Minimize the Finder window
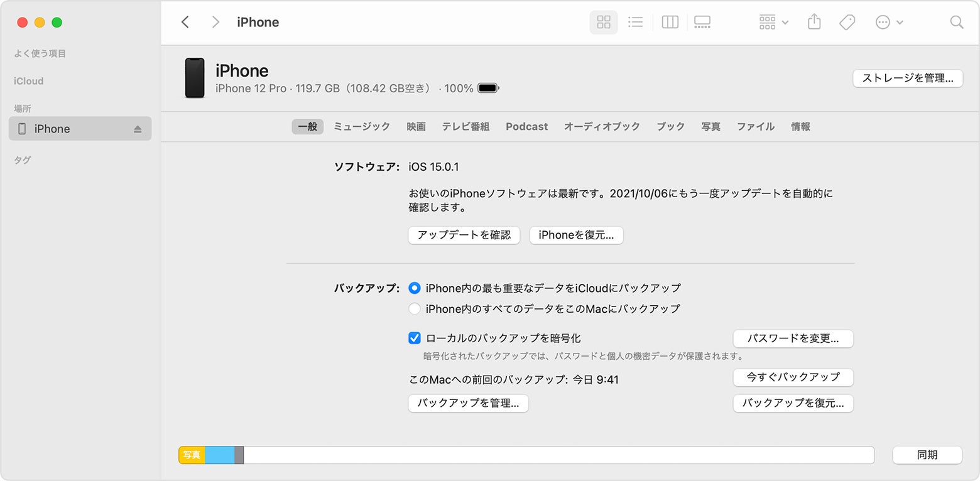Screen dimensions: 980x481 (40, 23)
